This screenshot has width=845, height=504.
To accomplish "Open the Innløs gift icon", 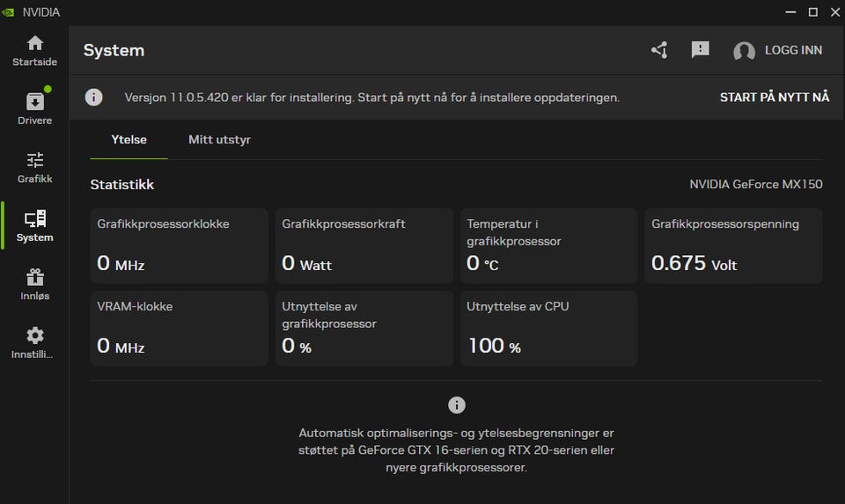I will click(x=34, y=278).
